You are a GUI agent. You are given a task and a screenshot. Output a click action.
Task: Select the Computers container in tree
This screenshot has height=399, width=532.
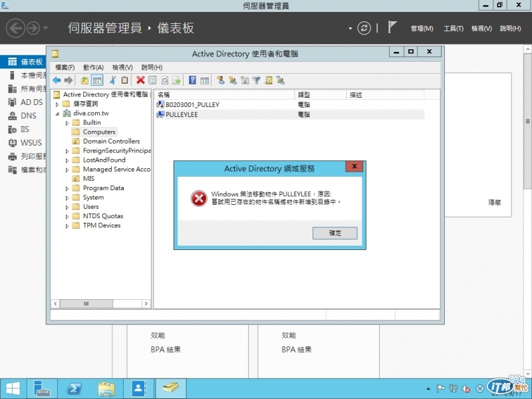(x=98, y=132)
